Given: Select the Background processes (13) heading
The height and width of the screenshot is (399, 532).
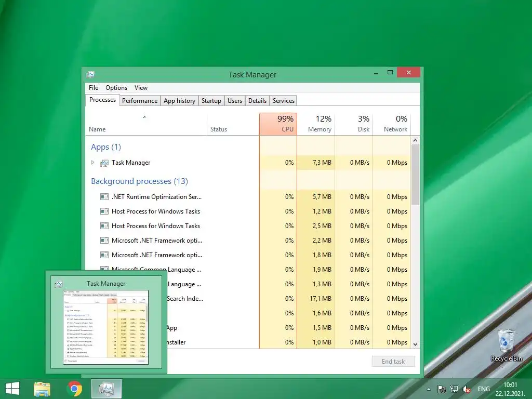Looking at the screenshot, I should click(139, 181).
